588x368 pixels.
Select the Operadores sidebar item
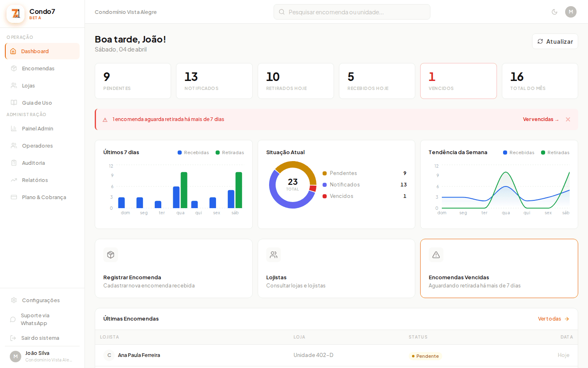click(x=37, y=146)
